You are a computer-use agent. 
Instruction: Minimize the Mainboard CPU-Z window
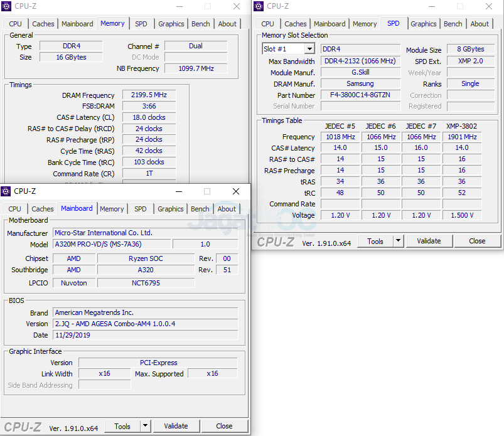(178, 191)
